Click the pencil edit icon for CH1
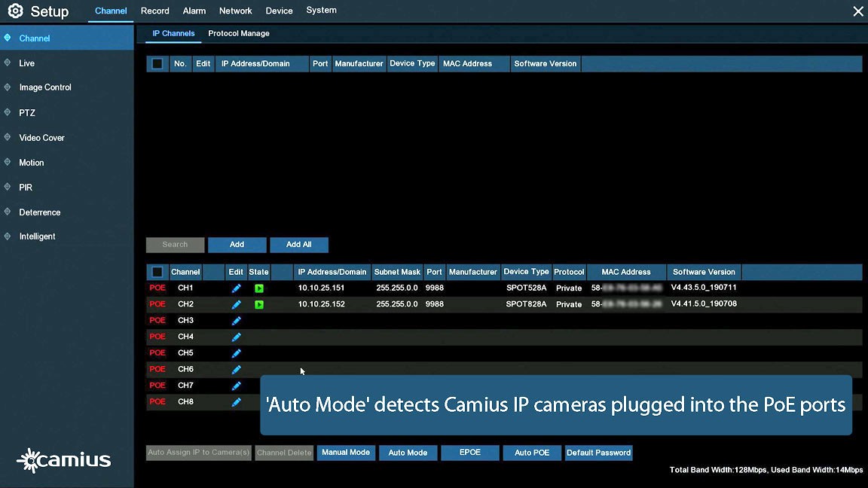This screenshot has width=868, height=488. [x=236, y=288]
